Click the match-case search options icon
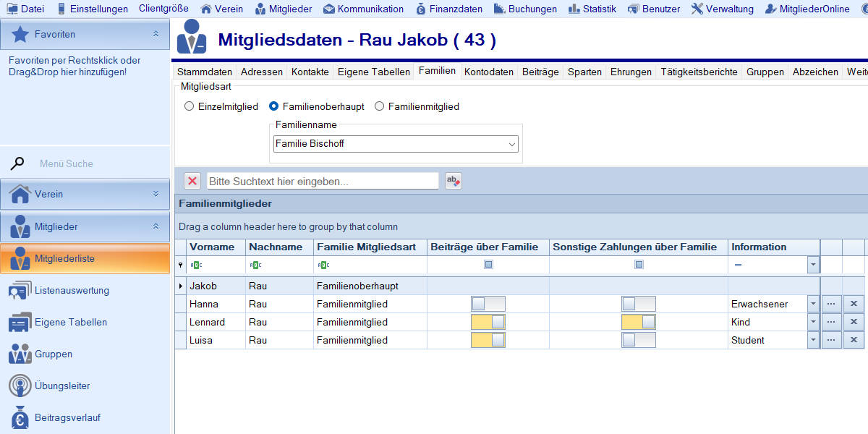Viewport: 868px width, 434px height. (454, 181)
